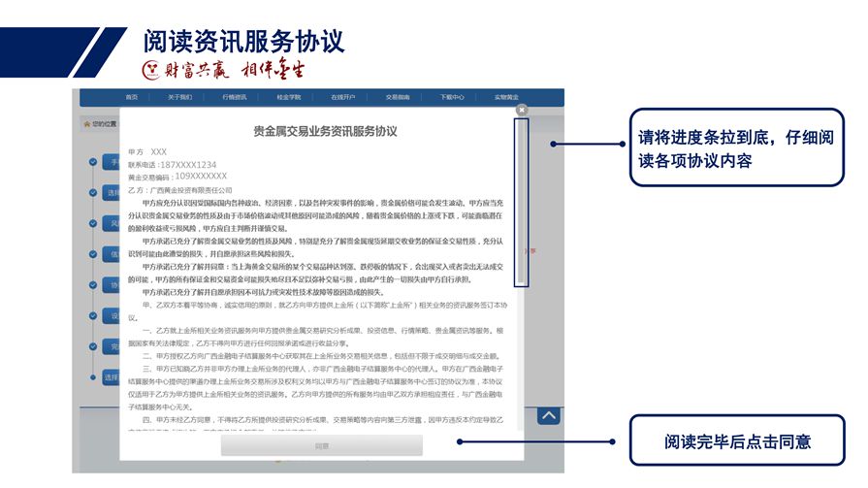Click the 设 step button in the sidebar

[x=111, y=315]
